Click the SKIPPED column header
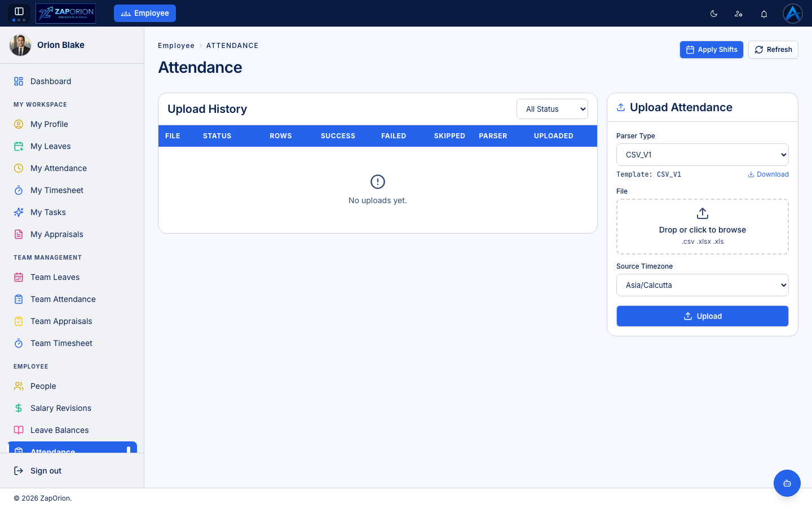The height and width of the screenshot is (508, 812). pos(449,136)
